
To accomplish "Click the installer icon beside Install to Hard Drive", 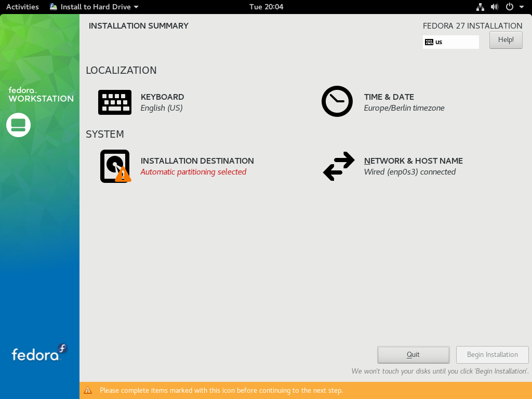I will (54, 7).
